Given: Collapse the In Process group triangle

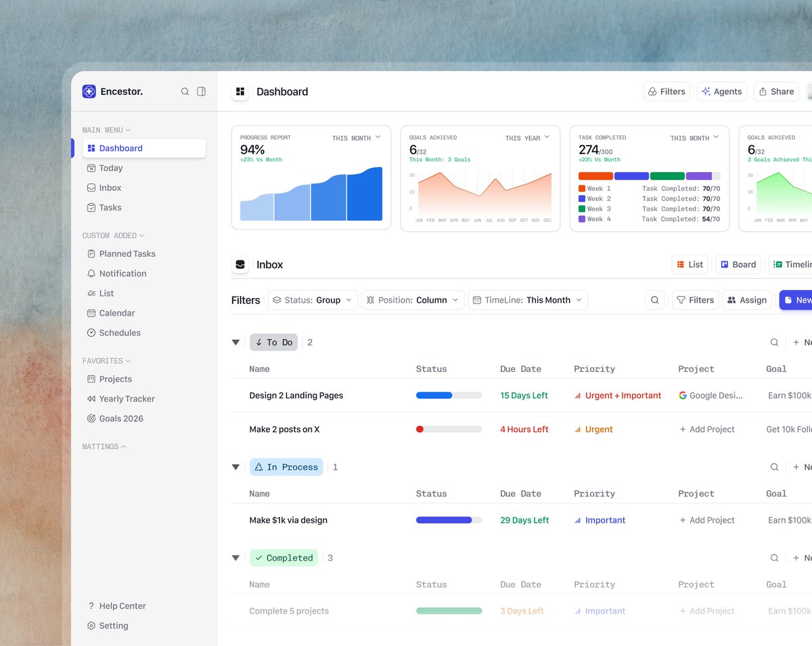Looking at the screenshot, I should (235, 467).
